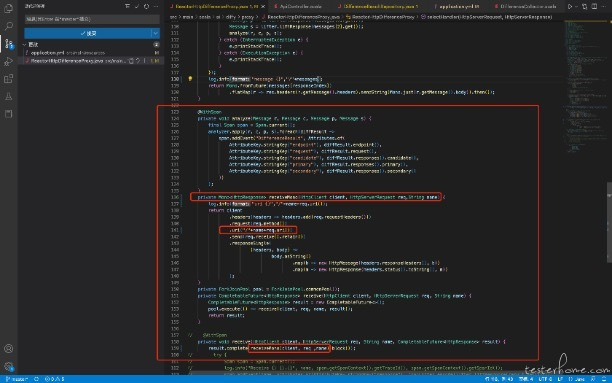612x383 pixels.
Task: Open notifications bell in status bar
Action: click(x=603, y=379)
